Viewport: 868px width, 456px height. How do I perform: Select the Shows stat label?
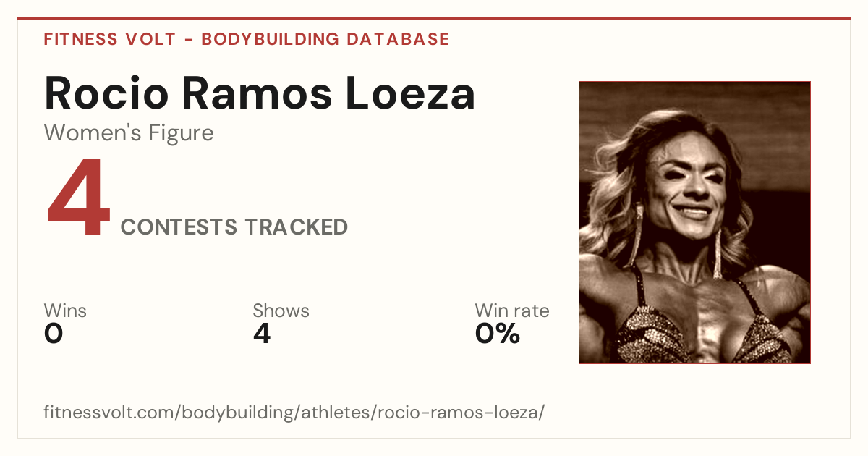281,311
